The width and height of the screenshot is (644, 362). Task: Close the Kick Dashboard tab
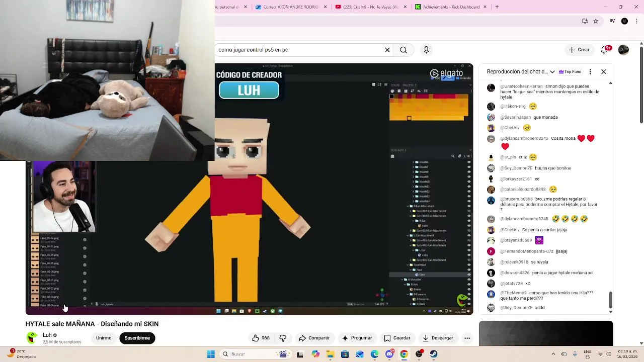485,7
